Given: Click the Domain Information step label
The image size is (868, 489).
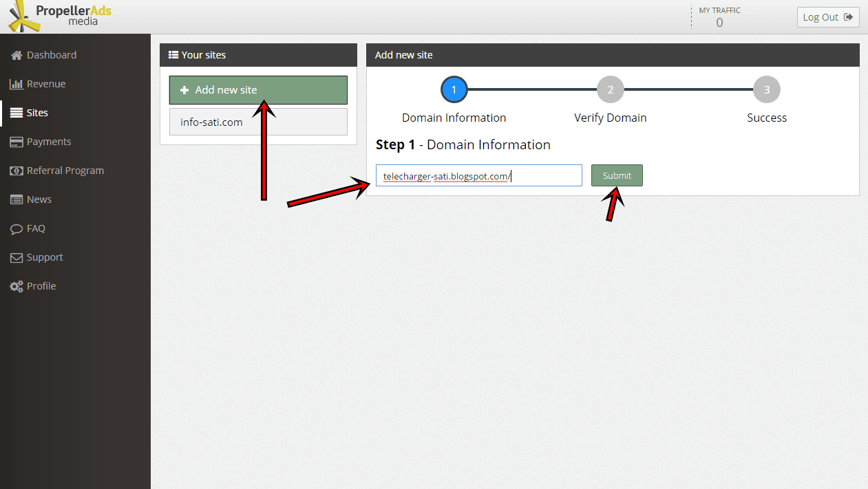Looking at the screenshot, I should (x=454, y=118).
